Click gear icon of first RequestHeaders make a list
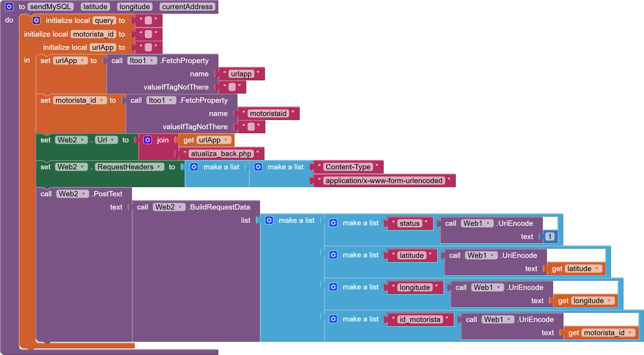644x355 pixels. 194,167
